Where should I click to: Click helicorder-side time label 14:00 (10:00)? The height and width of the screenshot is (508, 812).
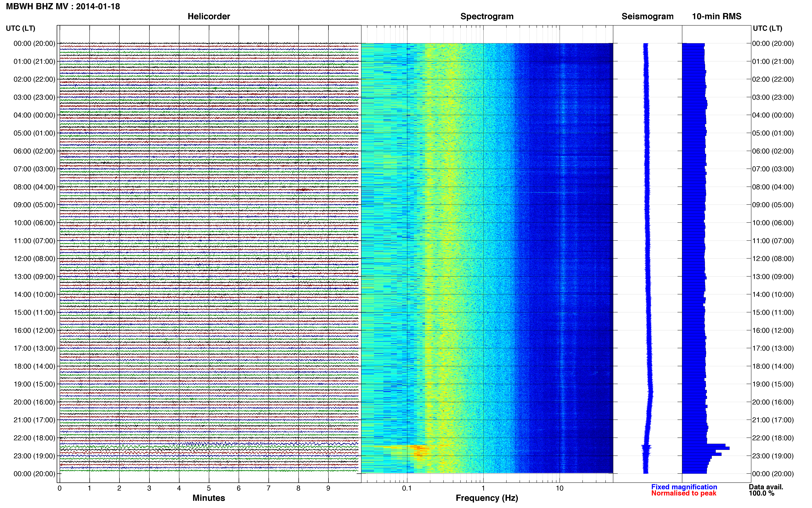point(34,295)
